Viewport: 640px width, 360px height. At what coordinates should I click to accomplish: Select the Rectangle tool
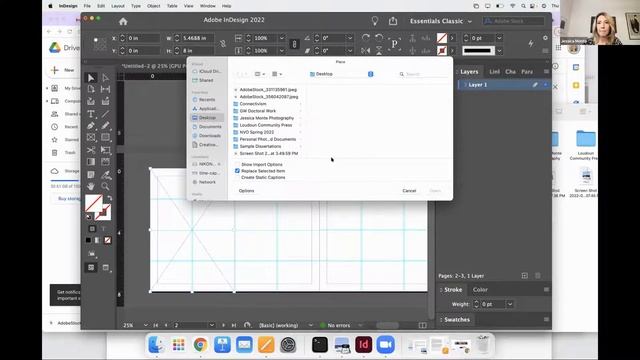[x=105, y=138]
